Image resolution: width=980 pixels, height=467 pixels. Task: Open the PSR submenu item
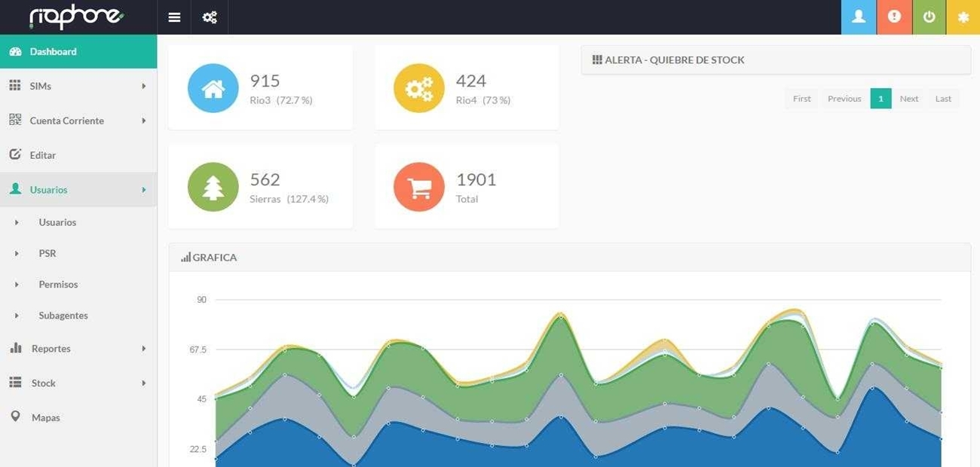pos(47,253)
